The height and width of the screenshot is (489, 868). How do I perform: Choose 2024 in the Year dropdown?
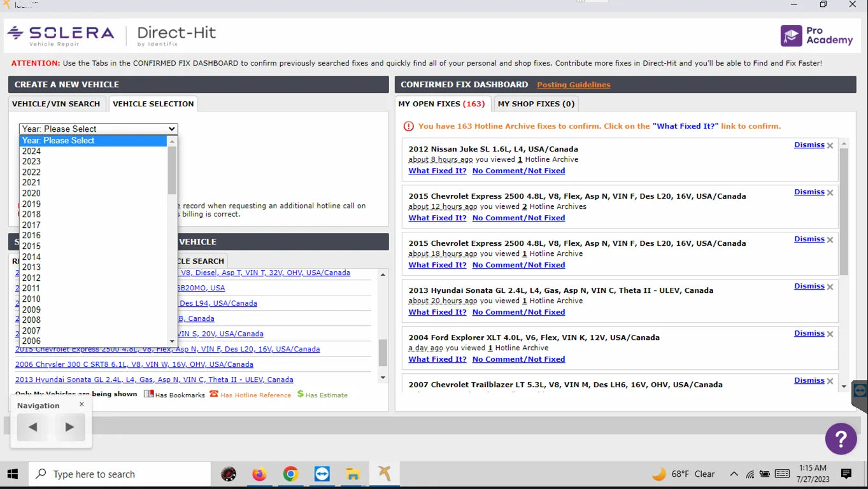tap(31, 151)
